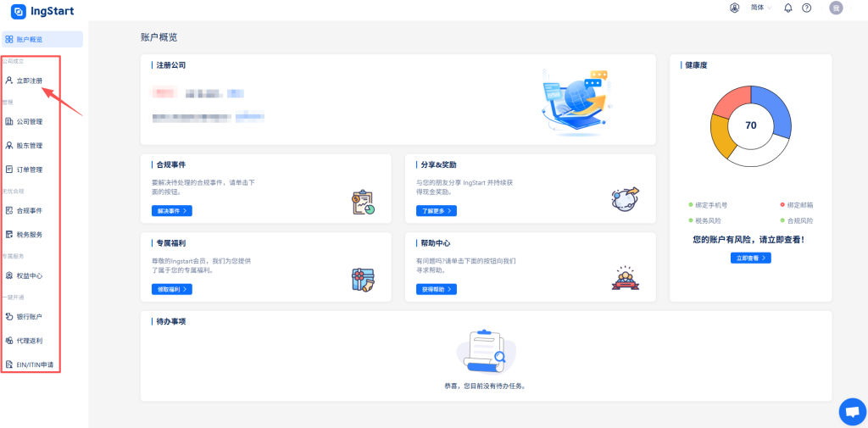This screenshot has width=868, height=428.
Task: Click the 注册公司 card title
Action: pos(171,65)
